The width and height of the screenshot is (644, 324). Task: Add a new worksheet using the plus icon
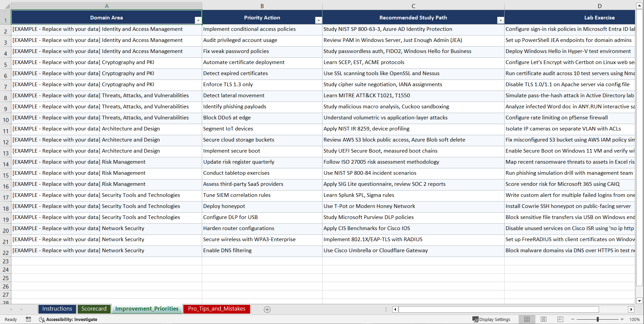click(x=267, y=309)
